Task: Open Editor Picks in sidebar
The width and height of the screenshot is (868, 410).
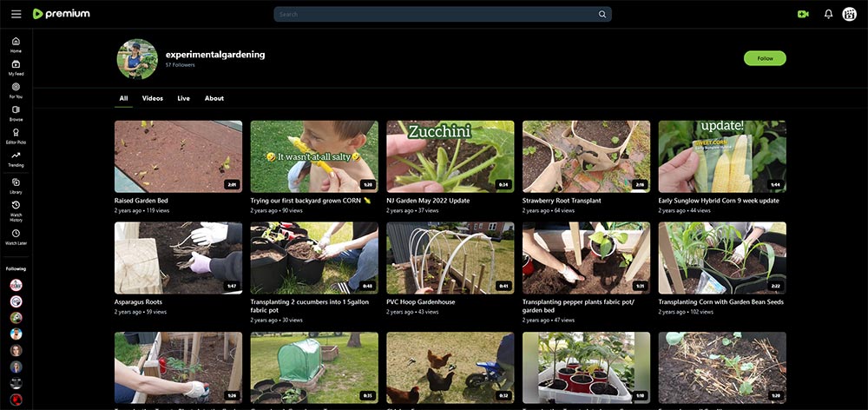Action: click(x=16, y=136)
